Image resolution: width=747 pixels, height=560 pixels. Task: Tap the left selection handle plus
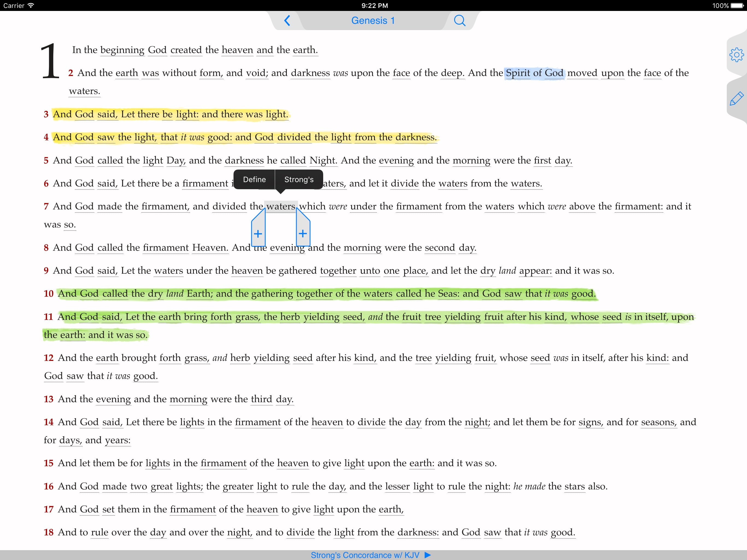(x=258, y=234)
